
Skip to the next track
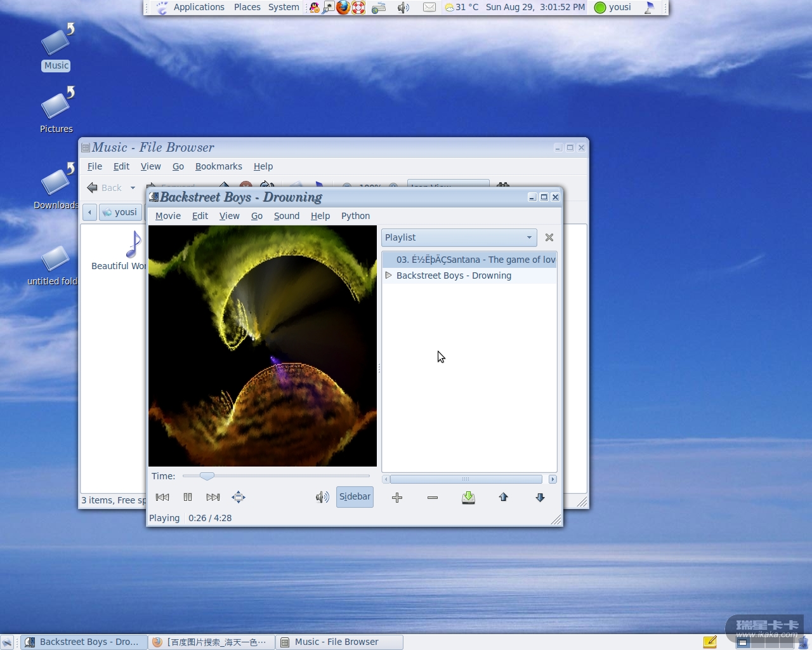(x=213, y=497)
